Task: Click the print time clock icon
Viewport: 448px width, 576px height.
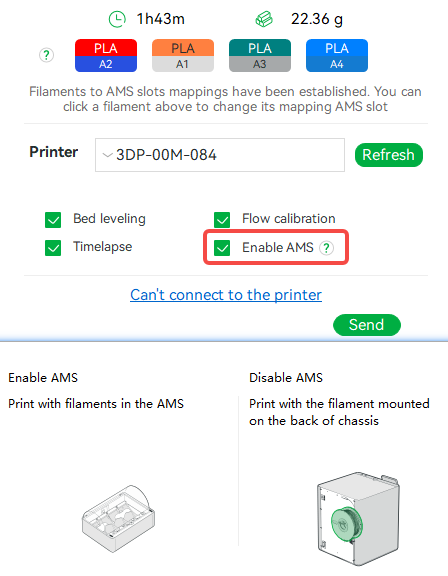Action: tap(117, 19)
